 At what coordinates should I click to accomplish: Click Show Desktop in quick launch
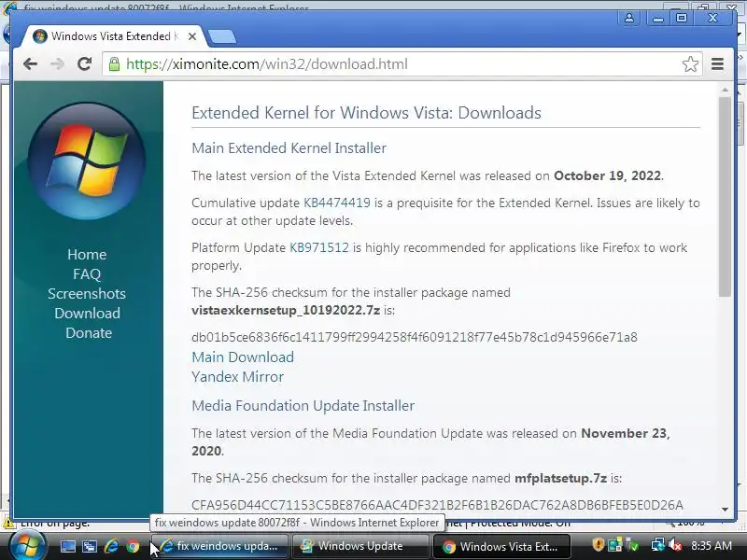(67, 546)
